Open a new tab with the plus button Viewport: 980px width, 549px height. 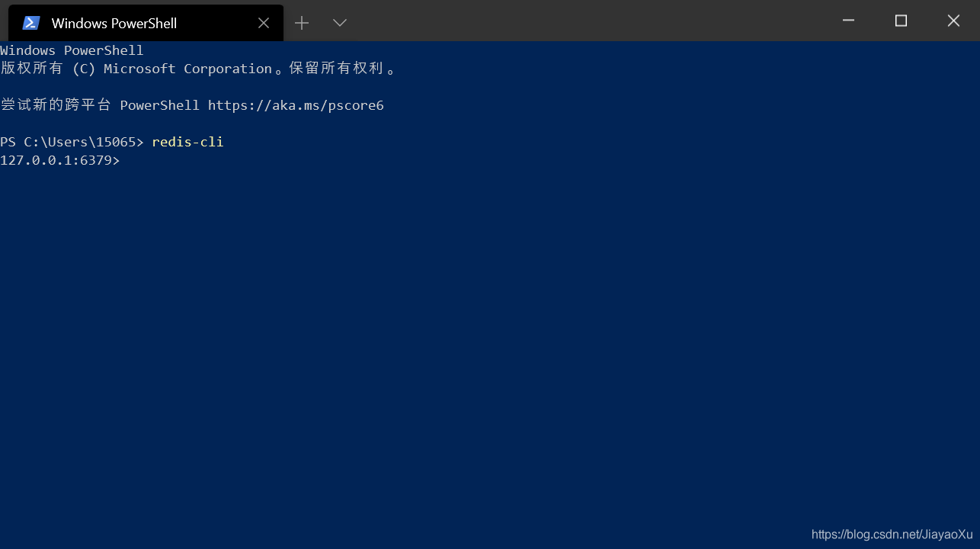pyautogui.click(x=302, y=23)
